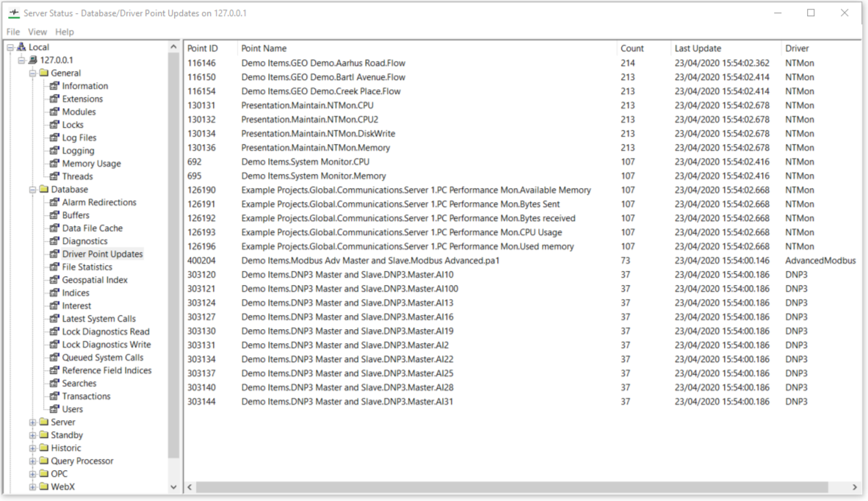Open Lock Diagnostics Write in the tree
Screen dimensions: 868x501
point(106,345)
